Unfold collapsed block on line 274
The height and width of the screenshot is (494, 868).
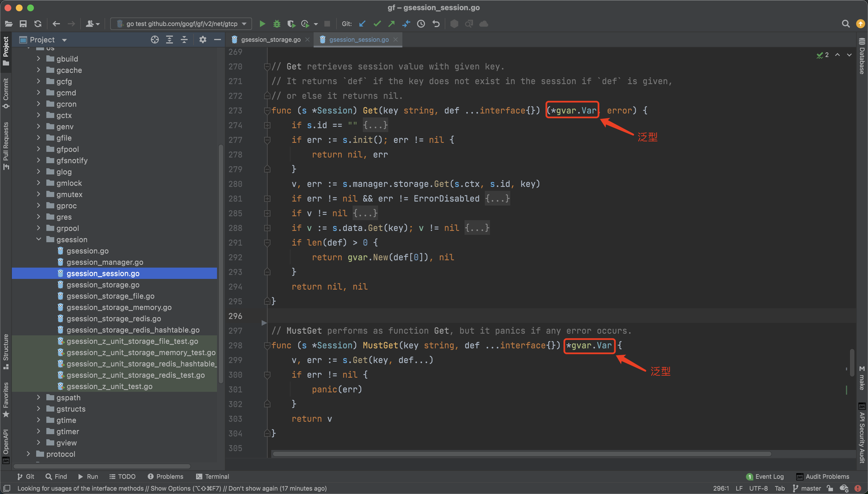(x=267, y=125)
